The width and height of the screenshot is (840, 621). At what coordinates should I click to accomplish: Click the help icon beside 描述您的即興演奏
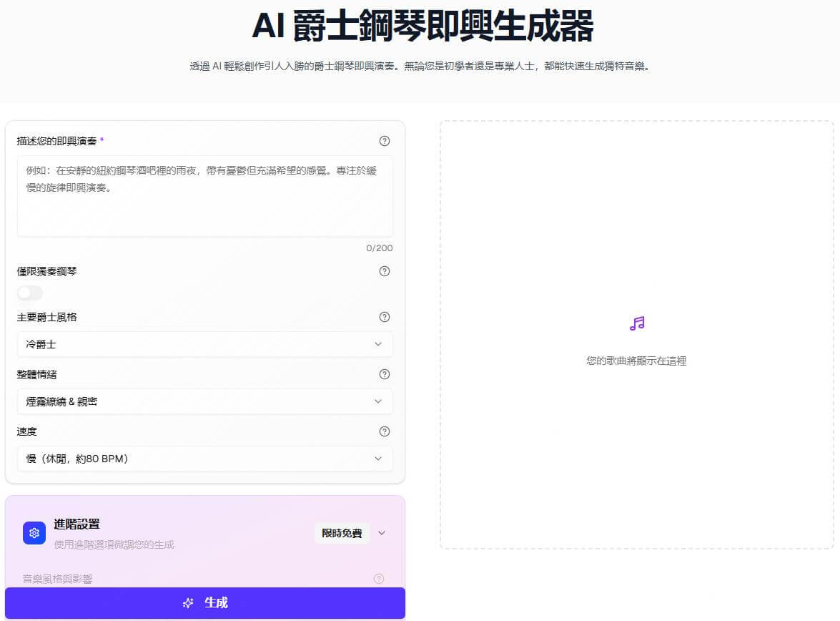385,141
